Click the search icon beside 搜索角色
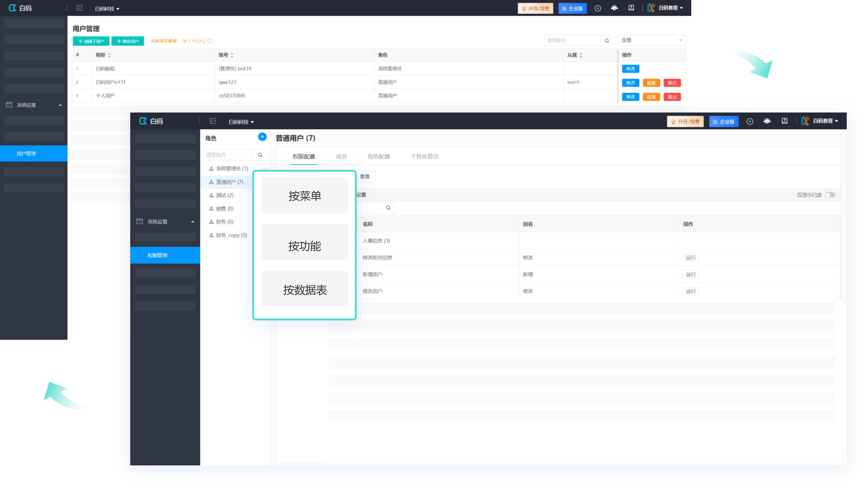 pyautogui.click(x=260, y=155)
